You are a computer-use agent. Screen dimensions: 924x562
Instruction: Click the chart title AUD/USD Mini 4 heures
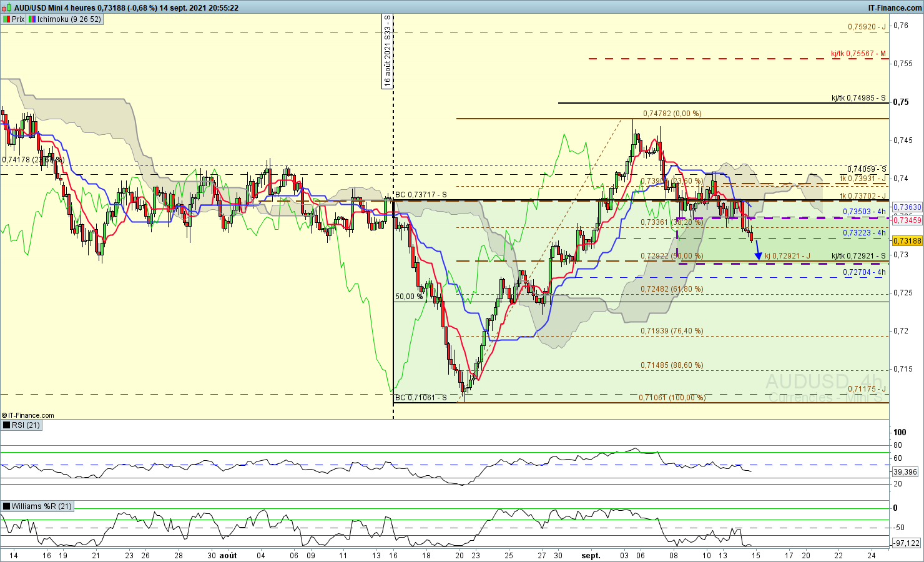(55, 8)
